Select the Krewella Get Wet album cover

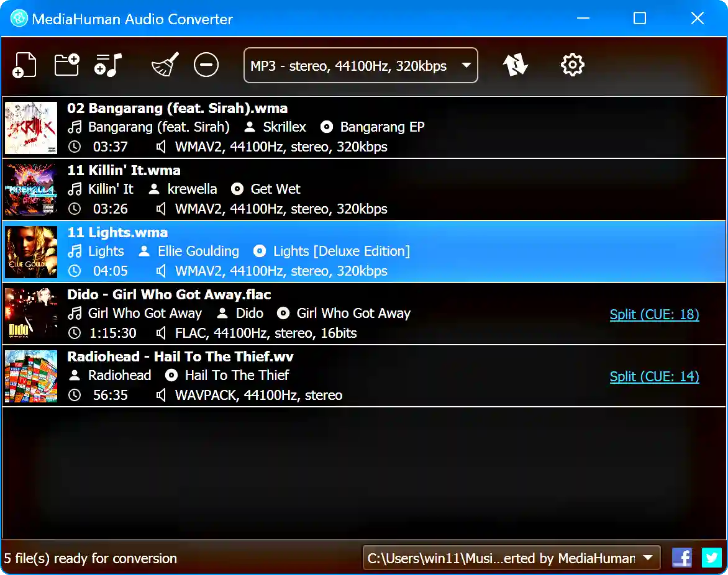tap(31, 190)
